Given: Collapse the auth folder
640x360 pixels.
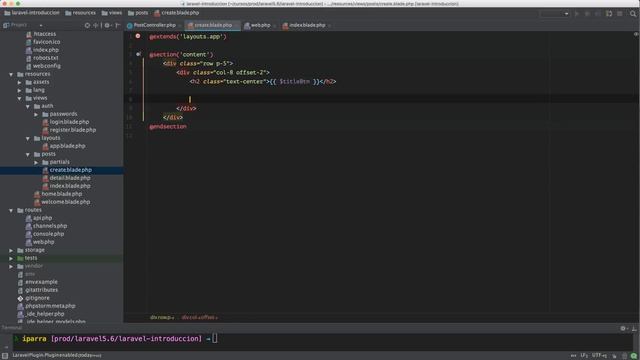Looking at the screenshot, I should (x=28, y=106).
